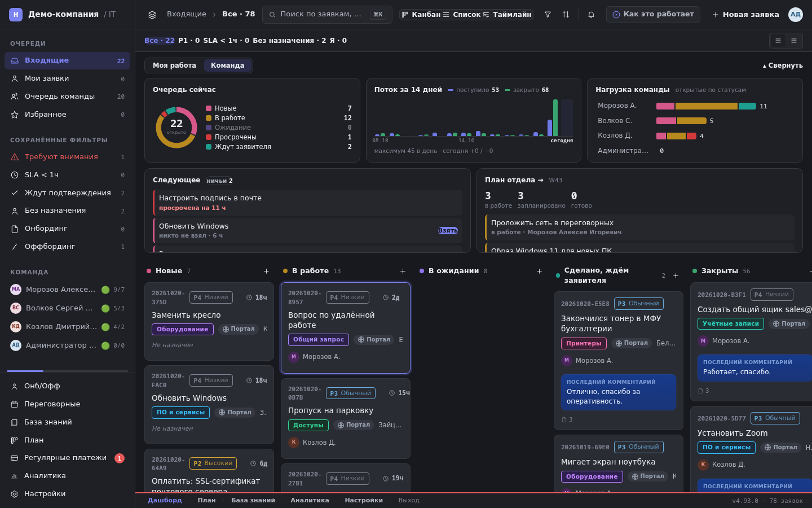Focus the Поиск по заявкам search field
The image size is (812, 508).
[x=327, y=15]
